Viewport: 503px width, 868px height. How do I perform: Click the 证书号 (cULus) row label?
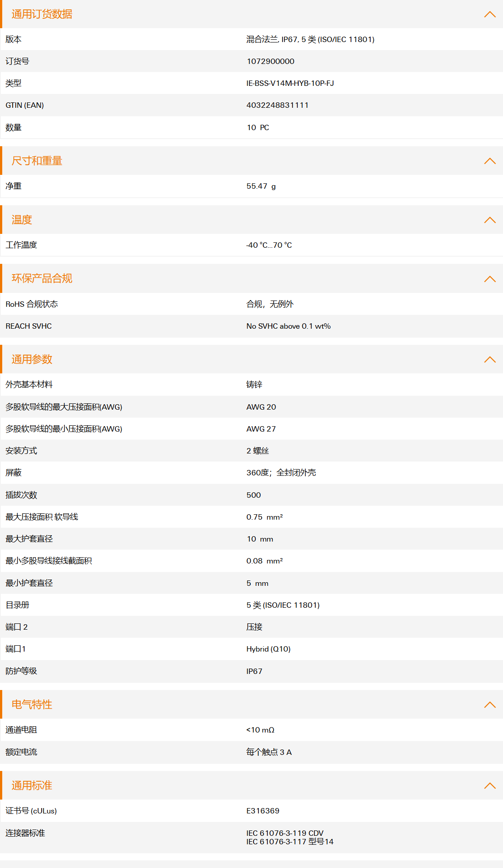31,811
